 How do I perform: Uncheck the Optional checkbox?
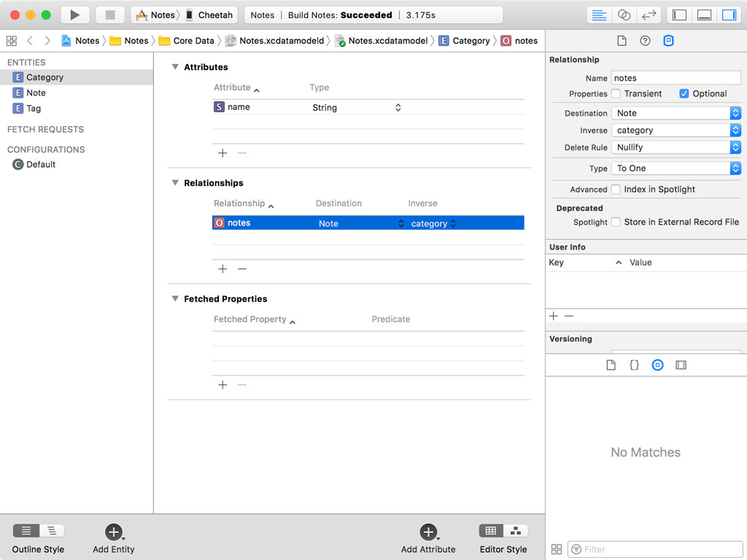pyautogui.click(x=684, y=93)
